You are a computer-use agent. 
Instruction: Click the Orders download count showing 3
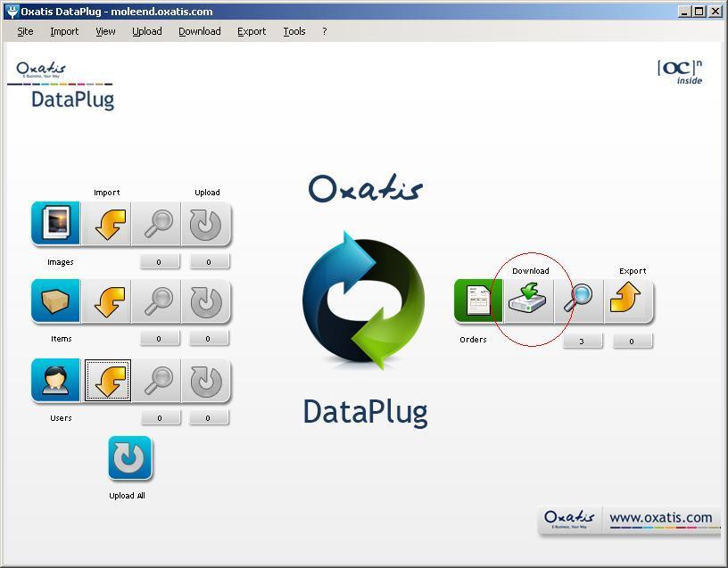583,342
